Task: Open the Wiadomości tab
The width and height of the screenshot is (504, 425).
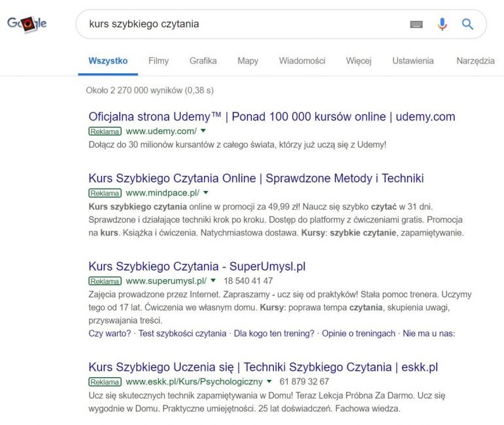Action: (302, 61)
